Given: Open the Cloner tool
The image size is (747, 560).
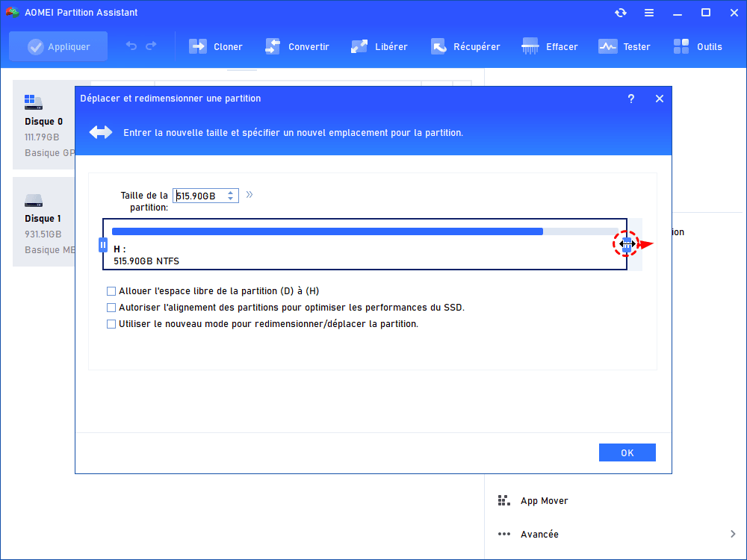Looking at the screenshot, I should (x=215, y=46).
